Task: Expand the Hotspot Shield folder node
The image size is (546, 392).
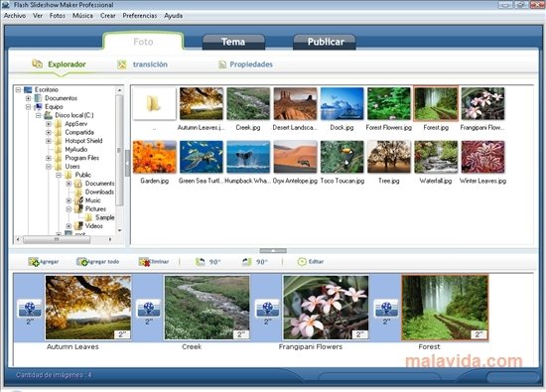Action: tap(49, 141)
